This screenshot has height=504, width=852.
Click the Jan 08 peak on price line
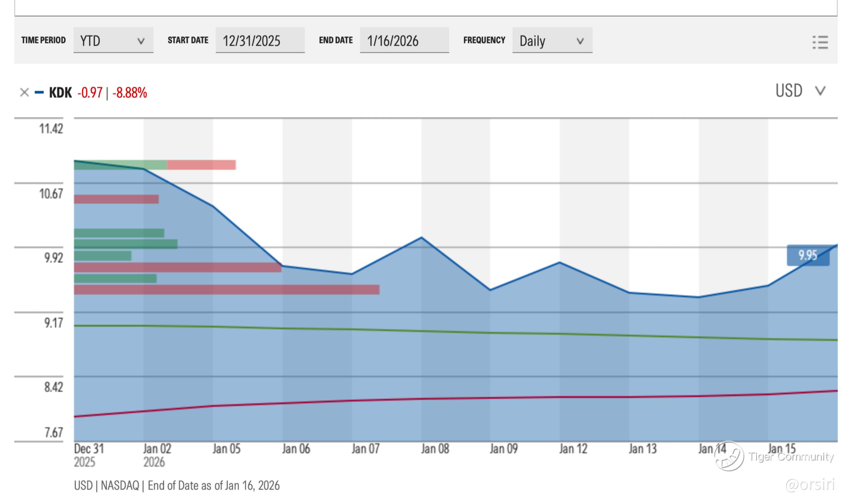422,238
